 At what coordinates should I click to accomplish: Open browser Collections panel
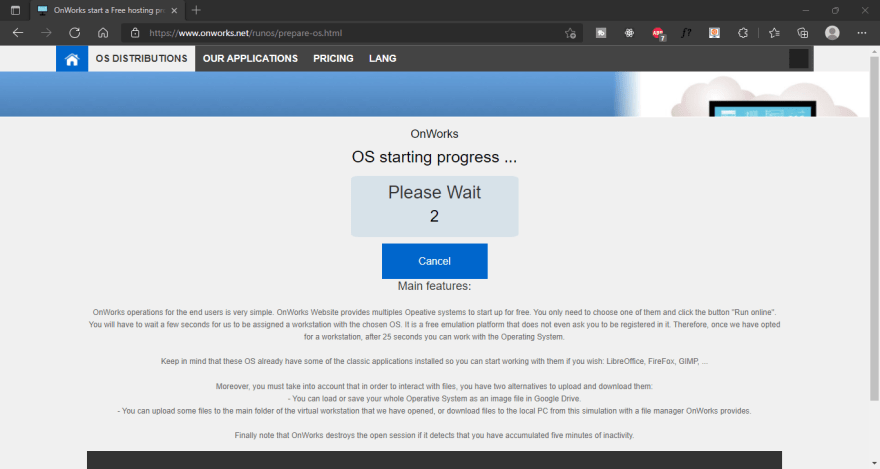coord(803,33)
